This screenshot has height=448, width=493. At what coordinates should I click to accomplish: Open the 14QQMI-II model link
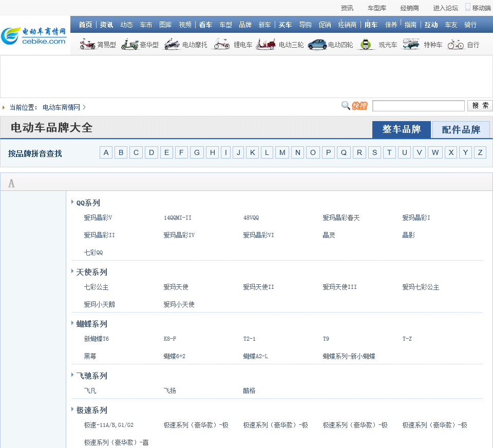tap(177, 218)
